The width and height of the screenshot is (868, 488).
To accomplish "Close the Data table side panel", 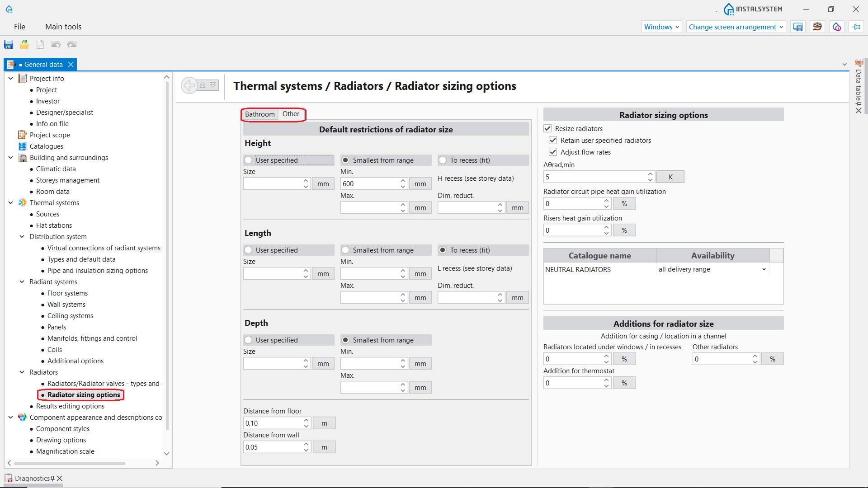I will tap(859, 111).
